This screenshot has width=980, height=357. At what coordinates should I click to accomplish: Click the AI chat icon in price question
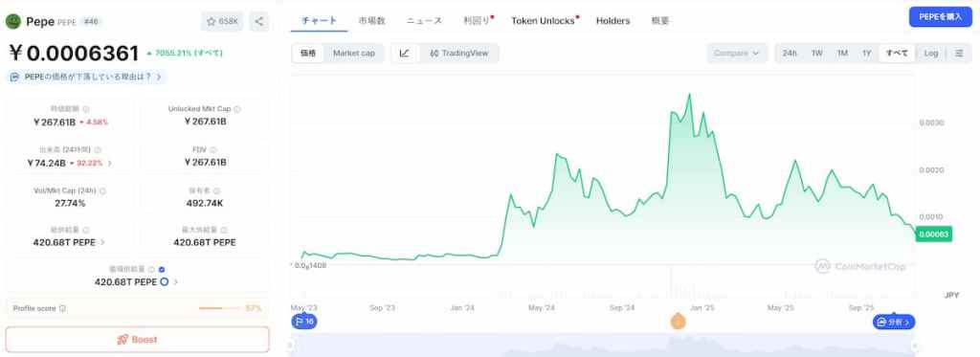[x=15, y=77]
